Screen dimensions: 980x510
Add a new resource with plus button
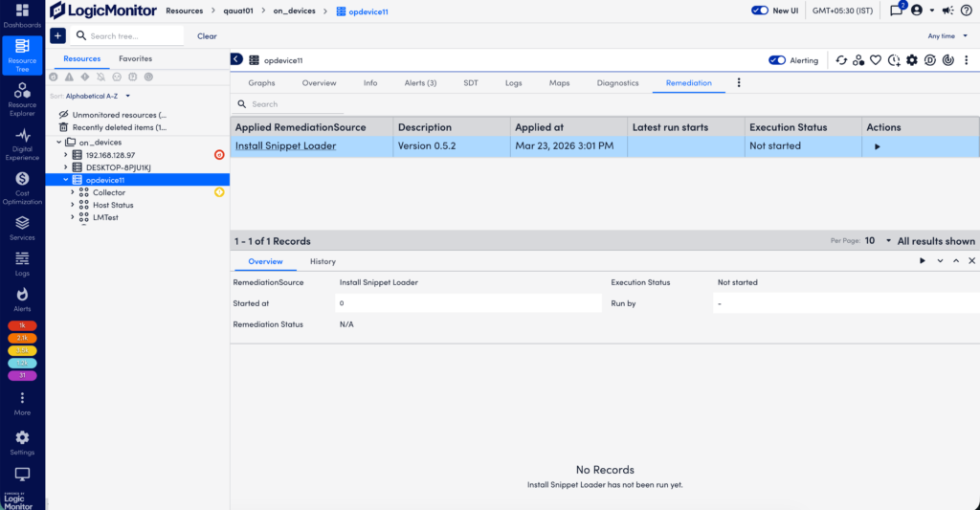point(57,35)
